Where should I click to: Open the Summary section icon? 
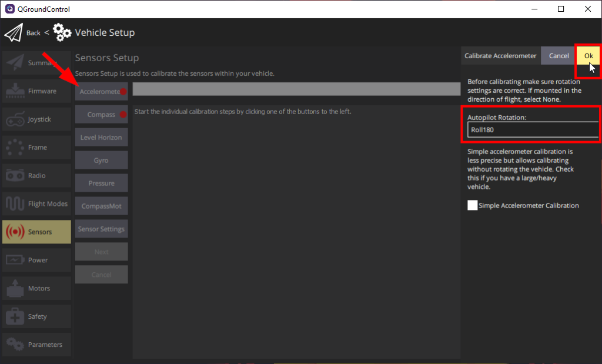coord(15,63)
